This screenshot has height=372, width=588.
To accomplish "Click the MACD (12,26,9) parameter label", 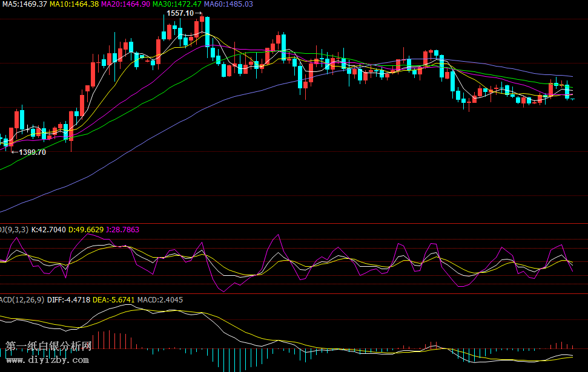I will (22, 299).
